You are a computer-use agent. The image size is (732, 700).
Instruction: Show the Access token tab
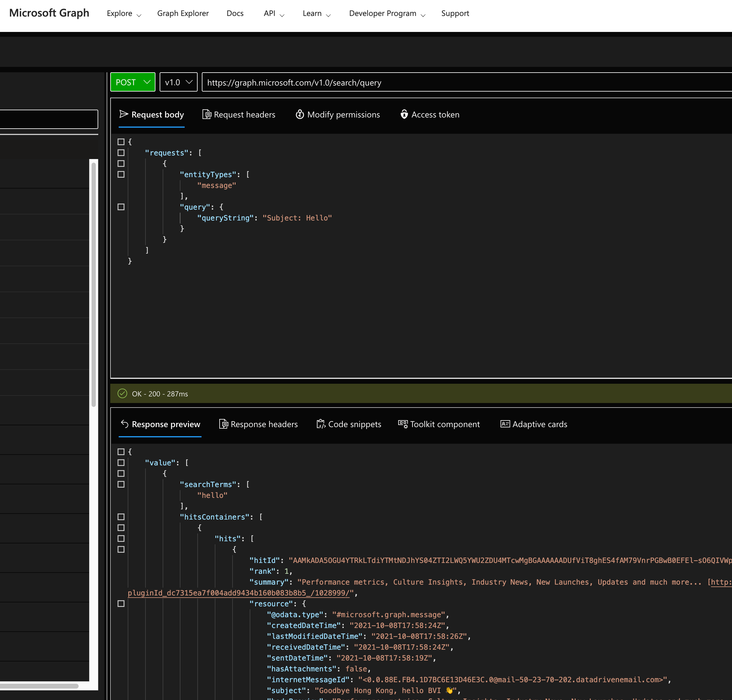click(430, 114)
